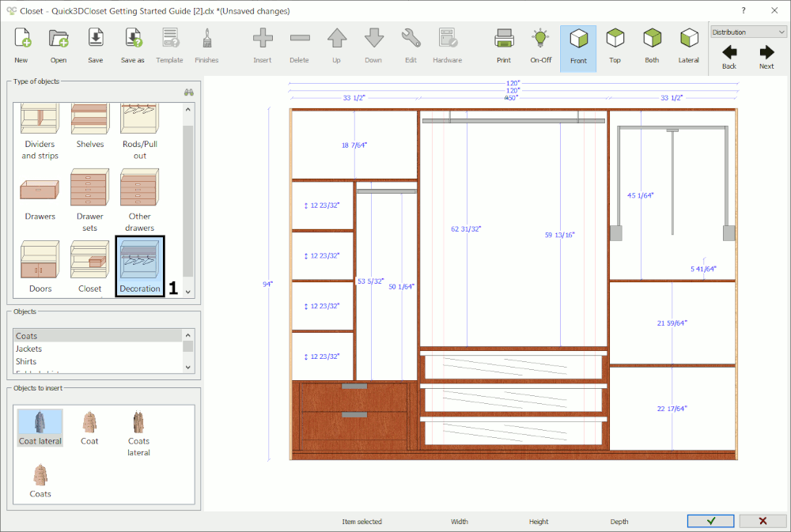This screenshot has width=791, height=532.
Task: Select Shirts in the Objects list
Action: [x=28, y=360]
